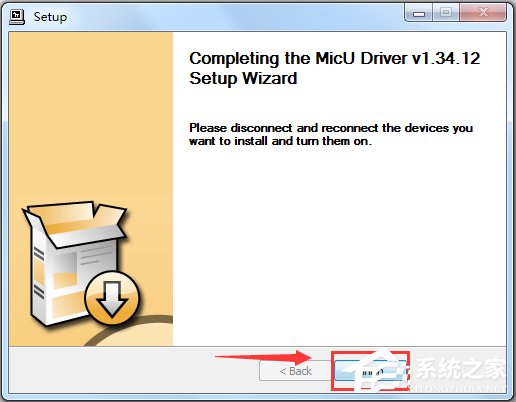Click the Completing the MicU Driver heading
Image resolution: width=516 pixels, height=402 pixels.
[334, 59]
